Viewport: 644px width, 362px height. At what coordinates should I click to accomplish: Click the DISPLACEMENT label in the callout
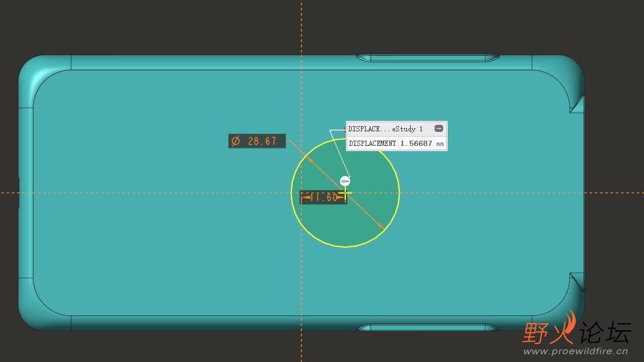click(x=372, y=143)
